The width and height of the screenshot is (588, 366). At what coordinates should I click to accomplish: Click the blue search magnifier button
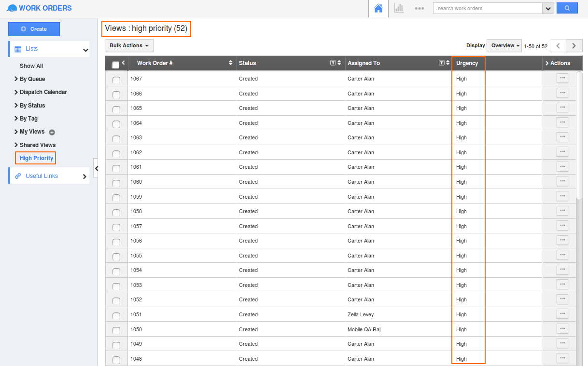coord(567,8)
